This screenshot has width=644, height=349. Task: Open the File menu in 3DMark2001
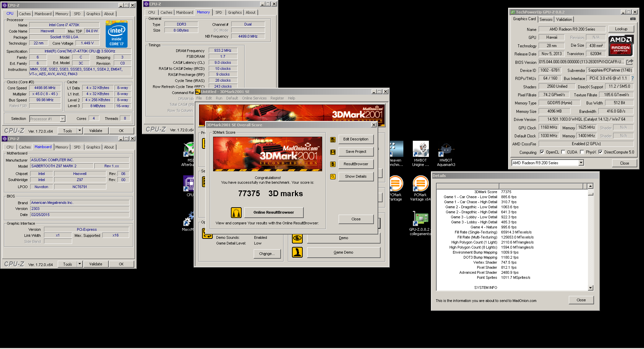point(199,98)
